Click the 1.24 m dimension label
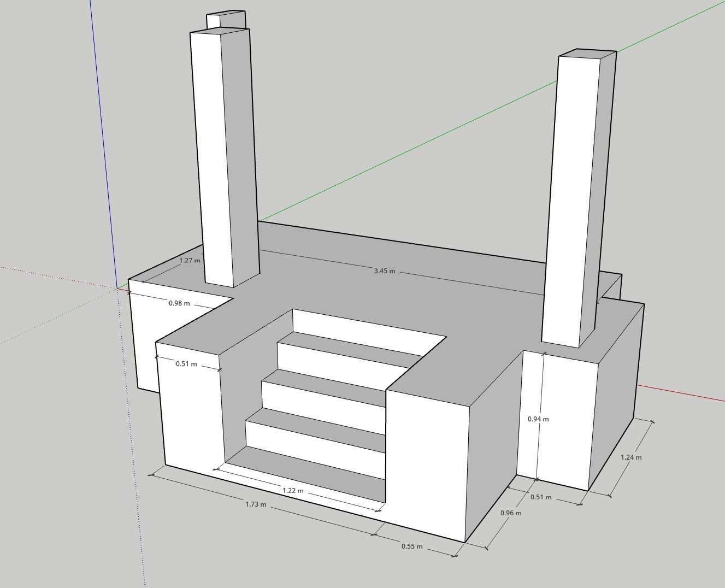Viewport: 725px width, 588px height. [x=631, y=457]
